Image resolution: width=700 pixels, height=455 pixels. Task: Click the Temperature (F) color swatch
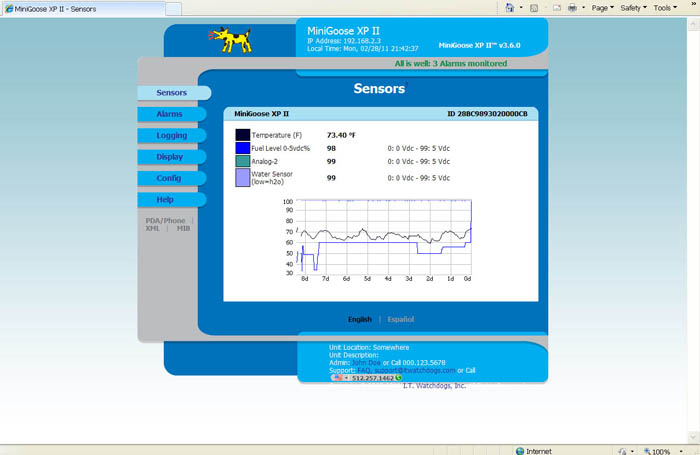pos(242,135)
